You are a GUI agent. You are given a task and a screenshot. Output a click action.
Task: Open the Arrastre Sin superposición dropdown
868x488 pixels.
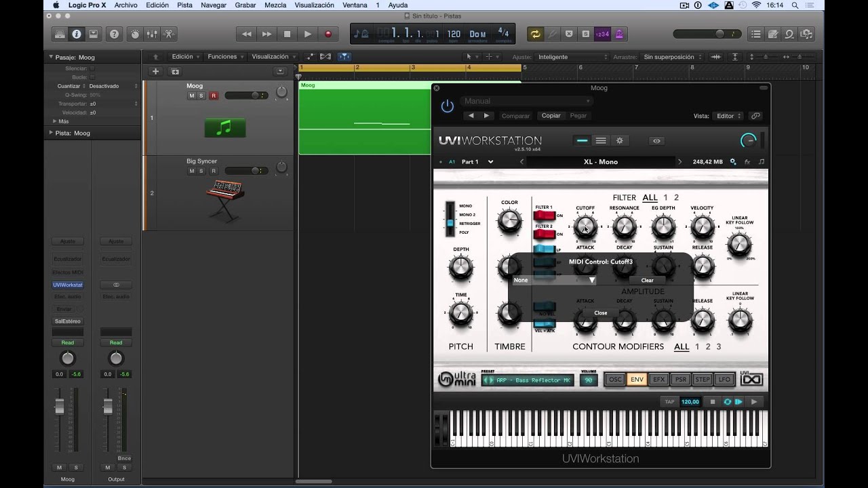click(671, 58)
